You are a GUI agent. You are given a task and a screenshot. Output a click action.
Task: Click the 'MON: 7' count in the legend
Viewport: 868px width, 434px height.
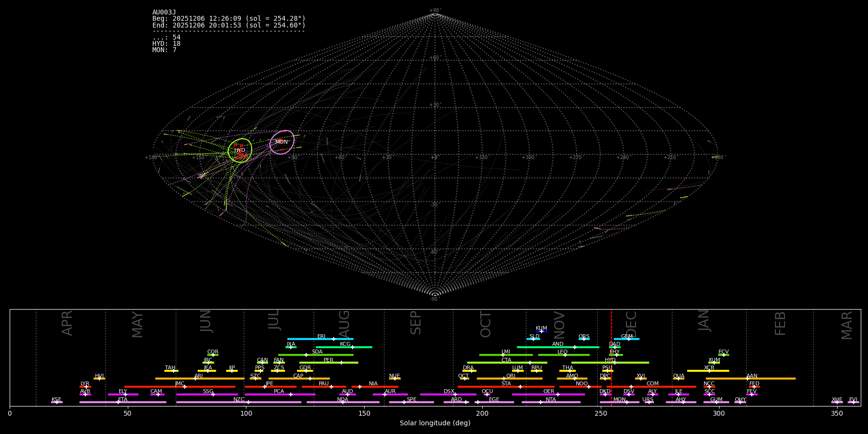(x=164, y=50)
